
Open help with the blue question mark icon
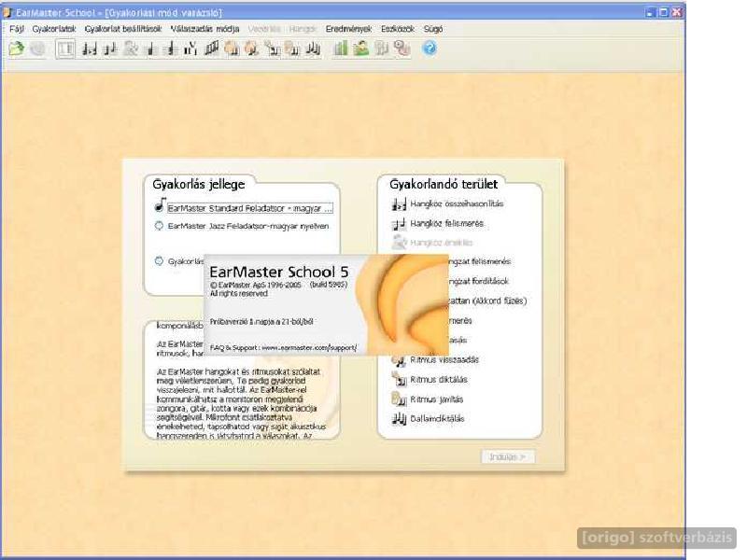430,49
